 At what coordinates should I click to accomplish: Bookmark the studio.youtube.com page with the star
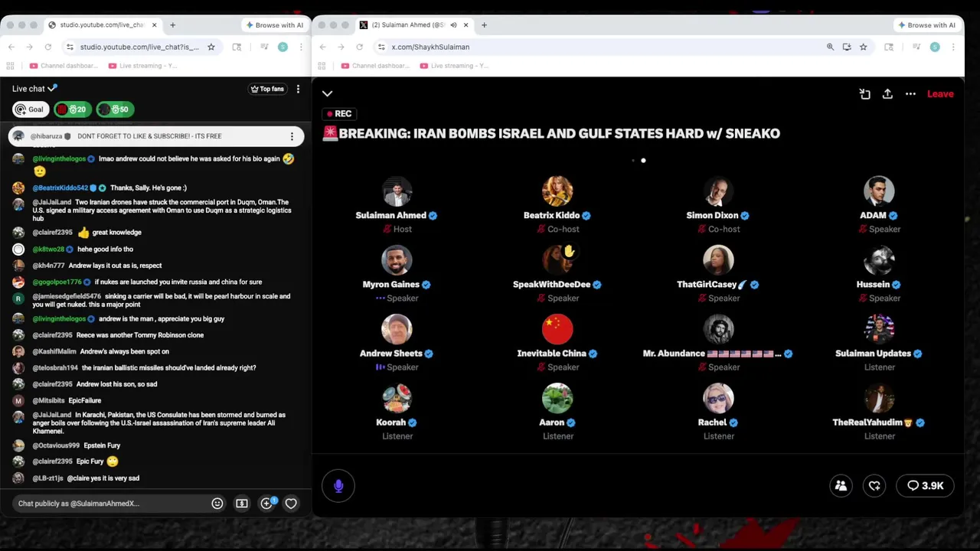click(x=211, y=47)
